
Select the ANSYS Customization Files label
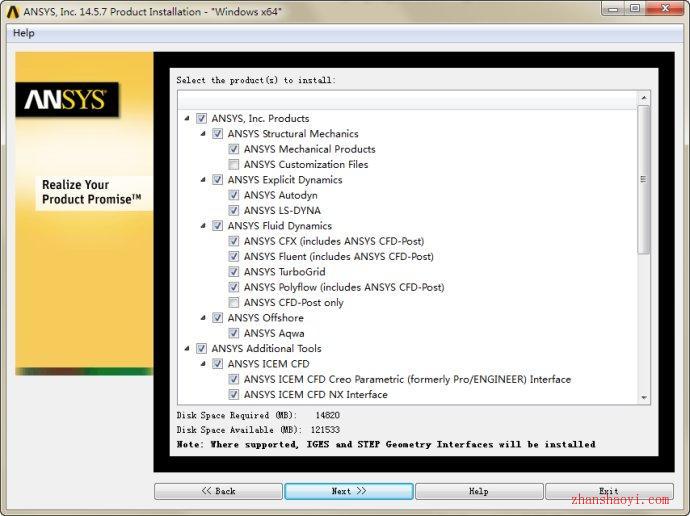coord(306,165)
